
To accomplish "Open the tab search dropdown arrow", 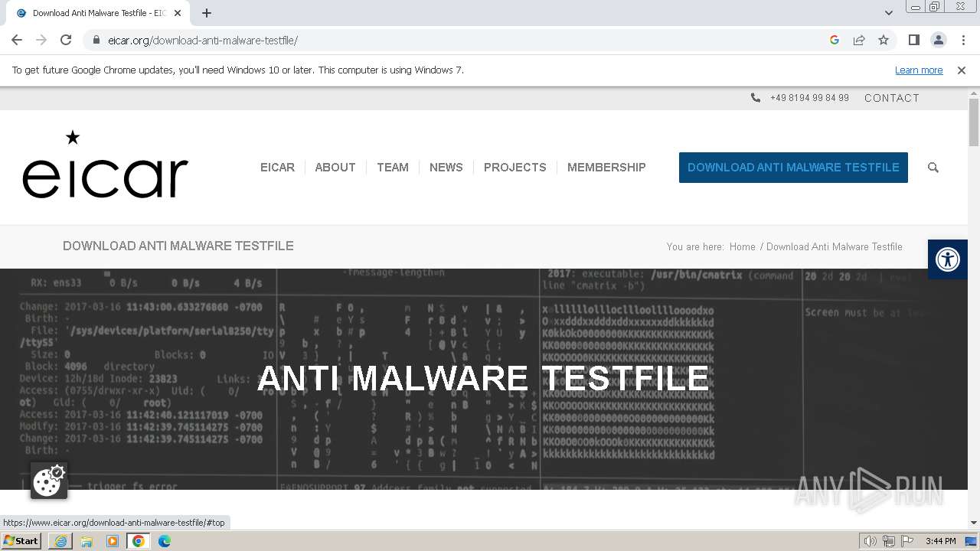I will point(888,13).
